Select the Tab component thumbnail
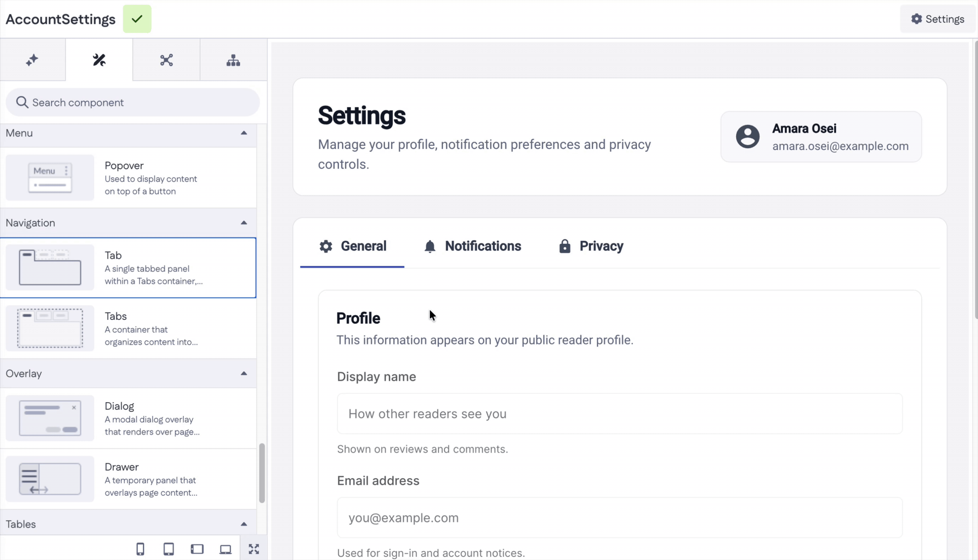Screen dimensions: 978x560 [x=50, y=268]
